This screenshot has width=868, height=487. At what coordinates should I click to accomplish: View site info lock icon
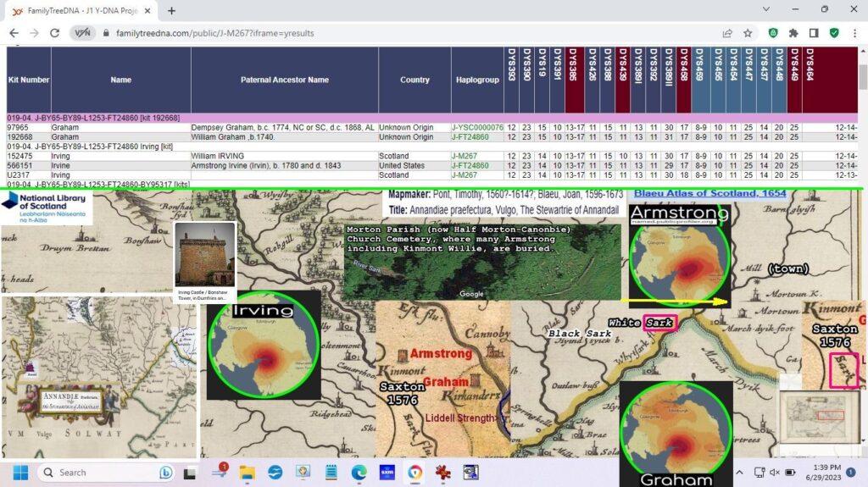(x=106, y=33)
